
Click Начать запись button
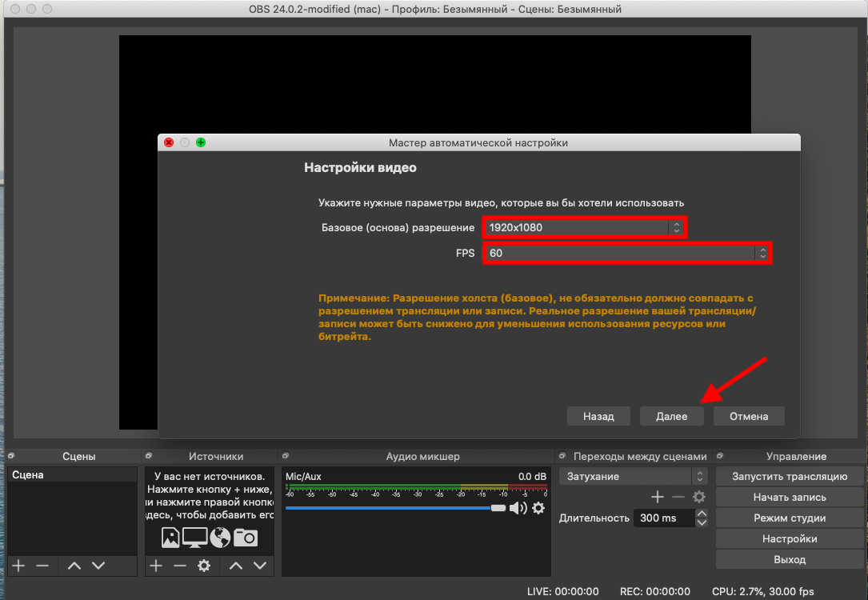[790, 497]
